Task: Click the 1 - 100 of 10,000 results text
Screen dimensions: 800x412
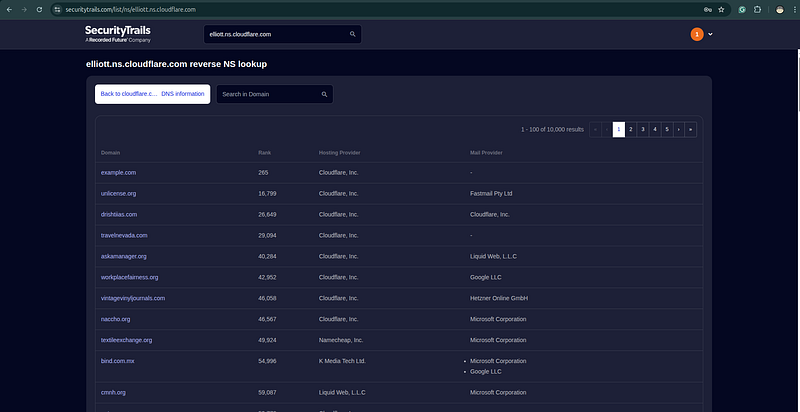Action: 552,130
